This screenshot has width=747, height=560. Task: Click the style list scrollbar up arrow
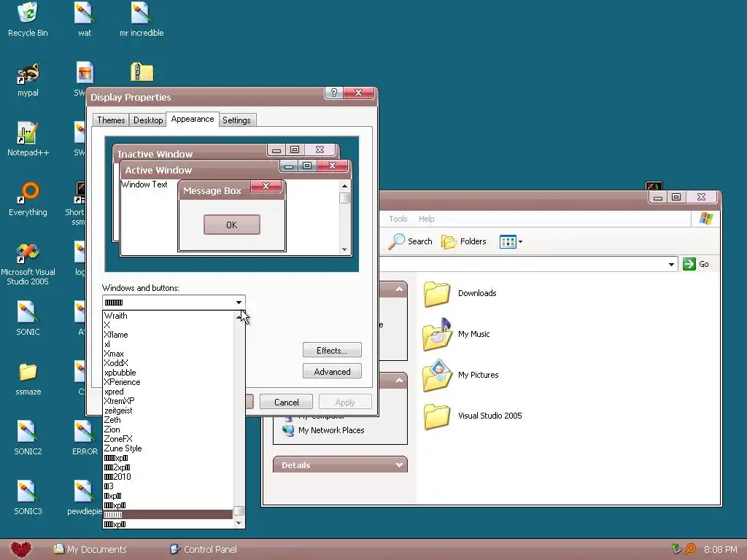pos(239,316)
